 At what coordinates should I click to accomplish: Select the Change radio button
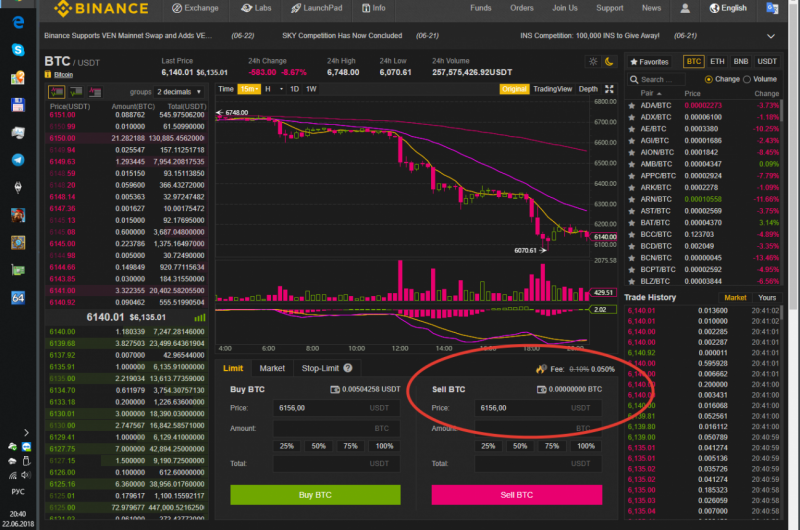click(708, 80)
